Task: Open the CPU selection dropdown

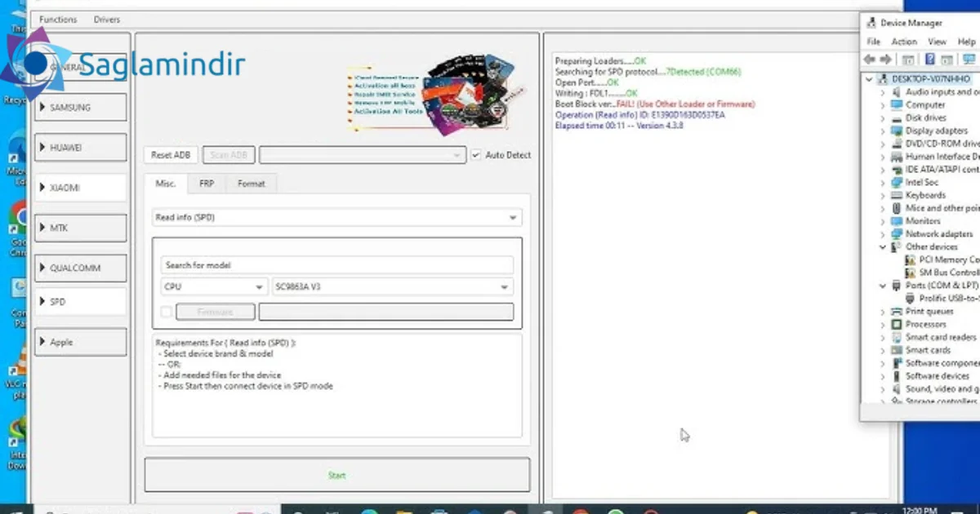Action: (x=214, y=287)
